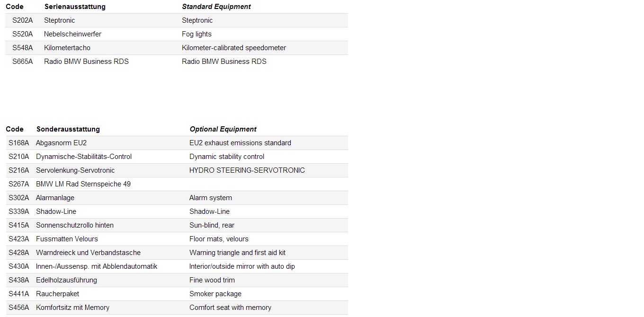This screenshot has width=644, height=317.
Task: Select the S168A Abgasnorm EU2 row
Action: tap(61, 143)
